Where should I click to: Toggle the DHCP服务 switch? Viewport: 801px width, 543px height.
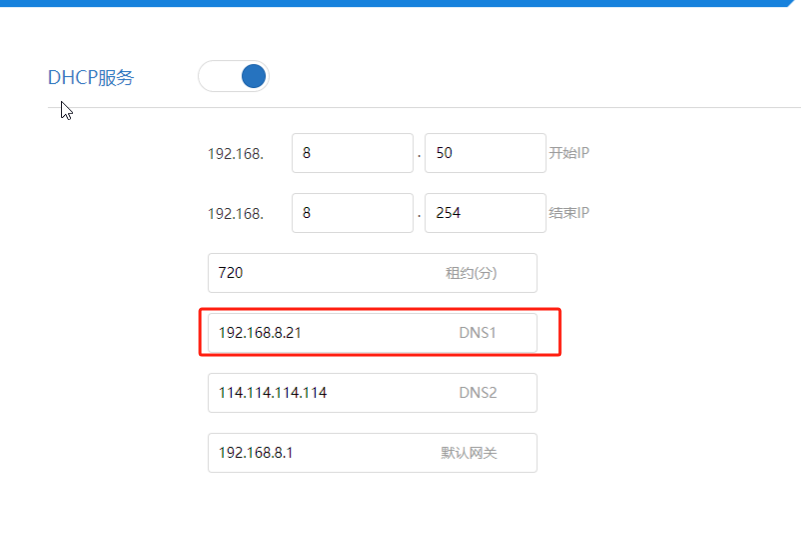(x=234, y=76)
